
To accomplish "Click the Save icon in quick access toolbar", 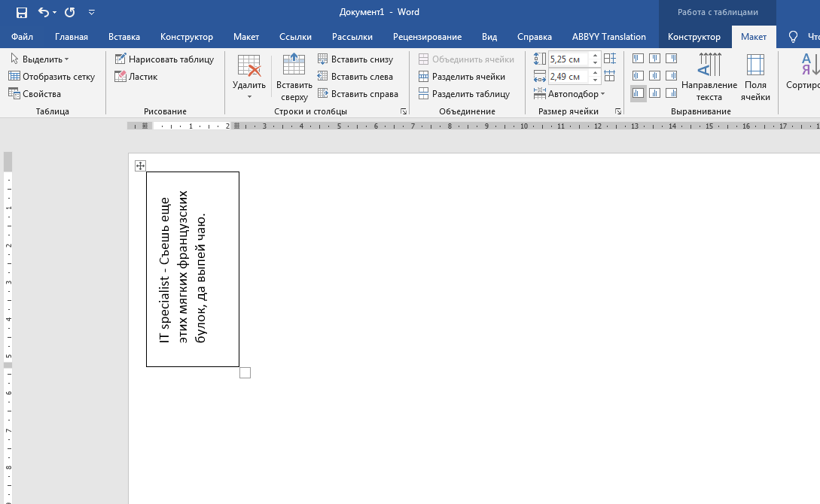I will click(21, 12).
